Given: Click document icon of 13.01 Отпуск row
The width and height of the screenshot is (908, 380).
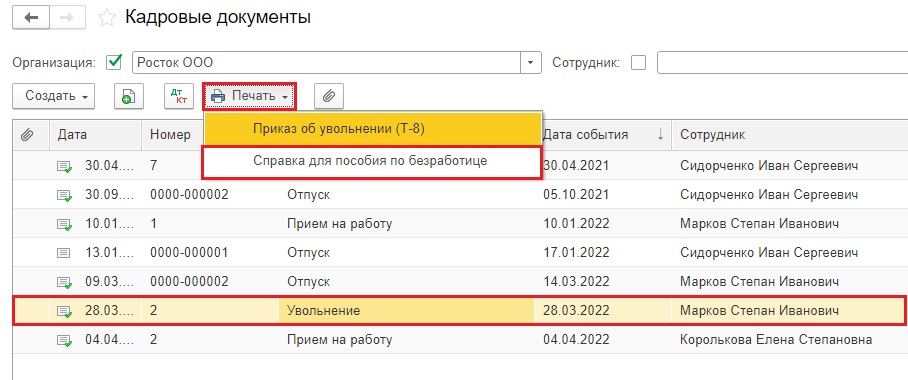Looking at the screenshot, I should click(x=63, y=253).
